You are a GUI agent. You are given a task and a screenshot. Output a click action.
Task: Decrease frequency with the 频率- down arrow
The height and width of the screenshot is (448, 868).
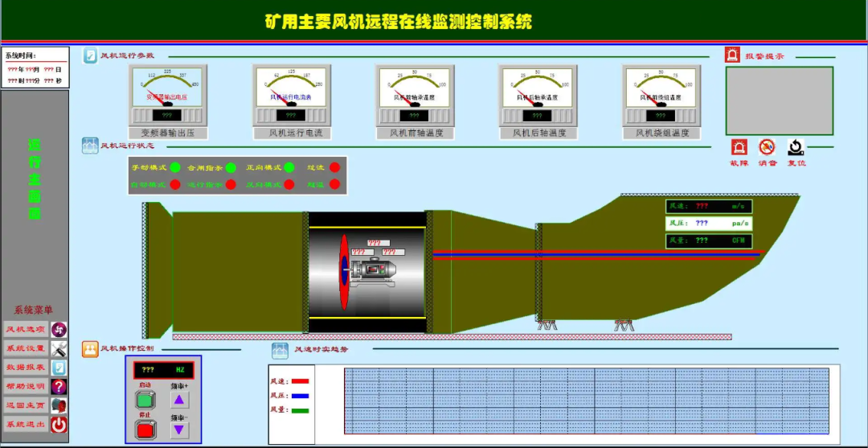tap(179, 430)
